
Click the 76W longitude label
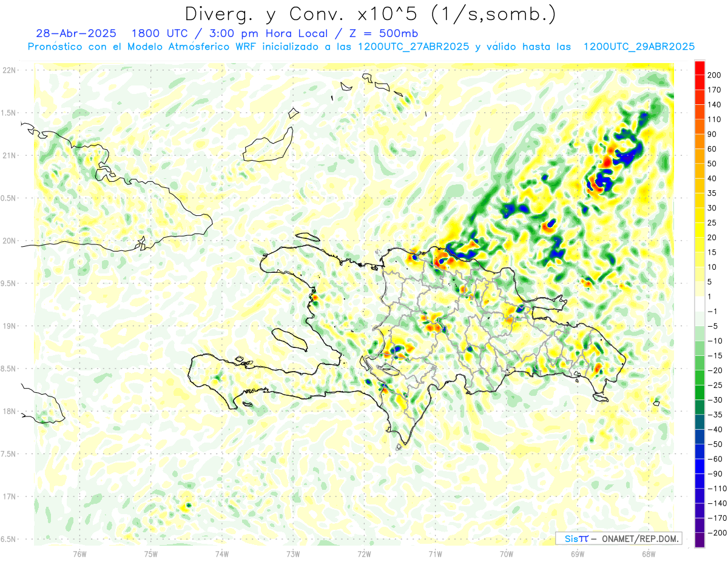79,553
